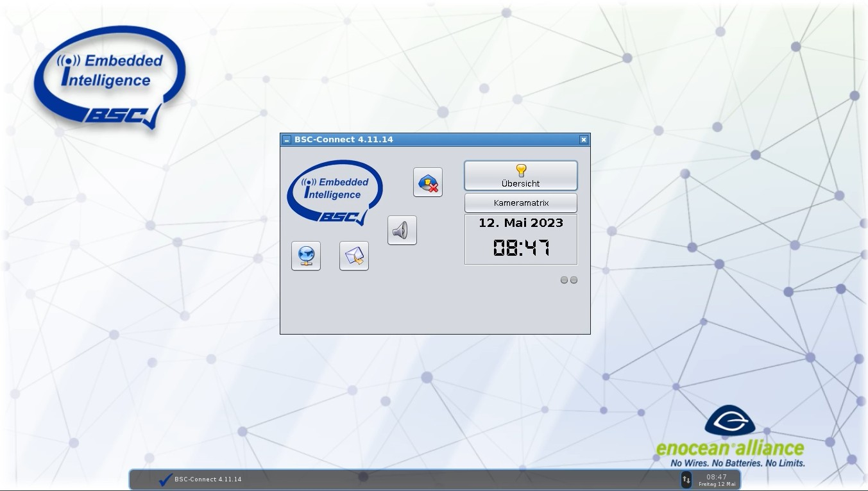Click the yellow light bulb icon

coord(521,170)
